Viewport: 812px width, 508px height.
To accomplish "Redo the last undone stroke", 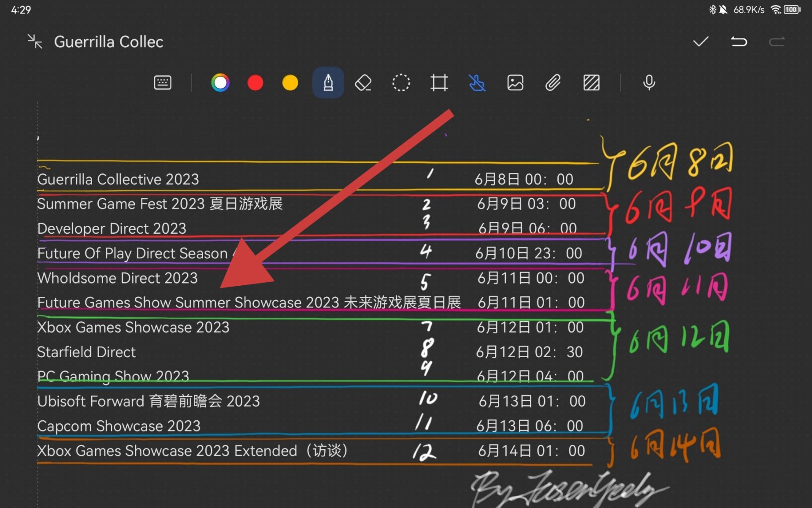I will [777, 41].
